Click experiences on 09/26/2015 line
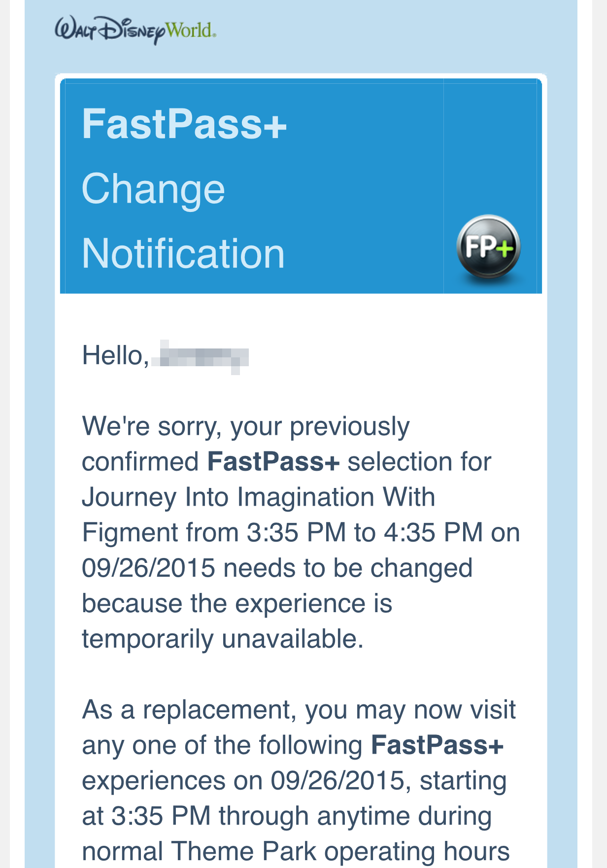The width and height of the screenshot is (607, 868). 294,781
